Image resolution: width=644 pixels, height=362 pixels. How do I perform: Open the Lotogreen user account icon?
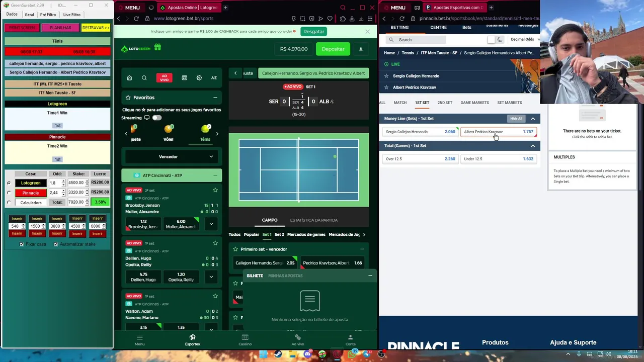coord(361,49)
